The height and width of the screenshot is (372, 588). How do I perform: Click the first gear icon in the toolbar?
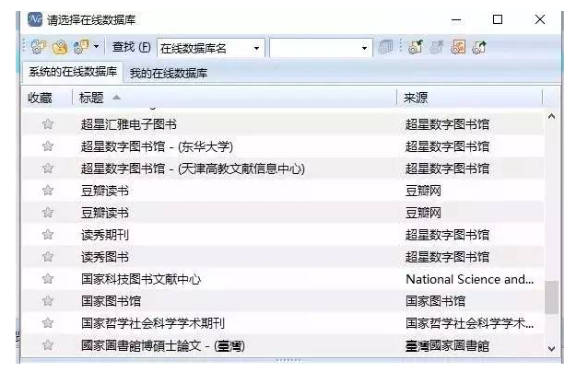point(38,47)
